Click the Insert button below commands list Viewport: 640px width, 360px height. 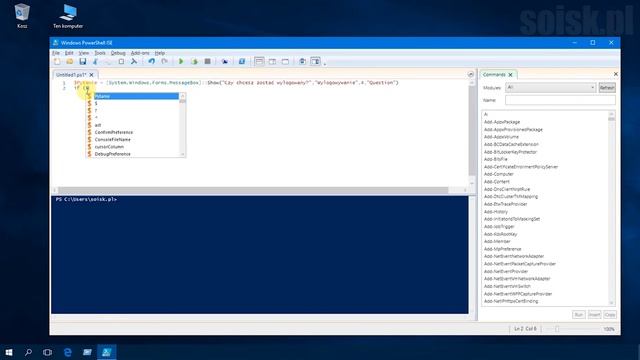[594, 315]
